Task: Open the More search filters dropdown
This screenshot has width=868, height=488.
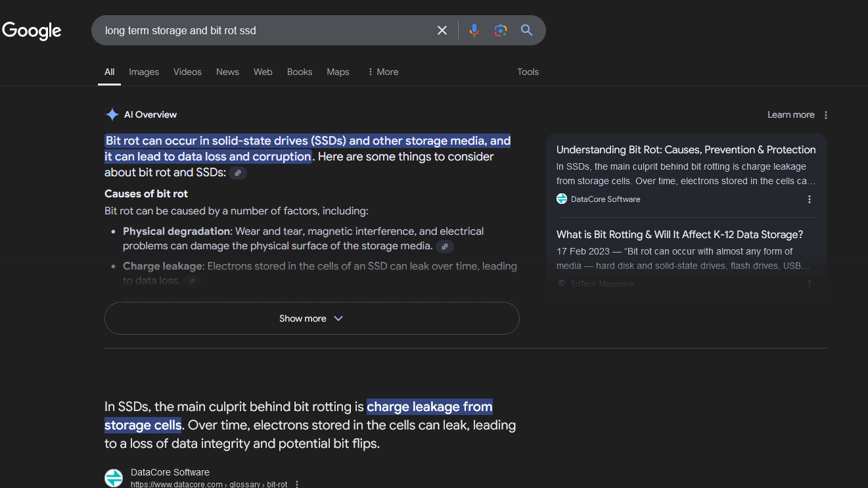Action: coord(382,72)
